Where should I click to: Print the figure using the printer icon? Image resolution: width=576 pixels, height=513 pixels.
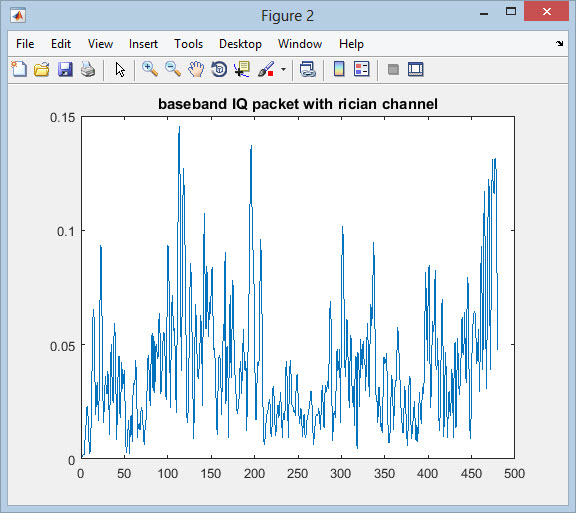(88, 69)
